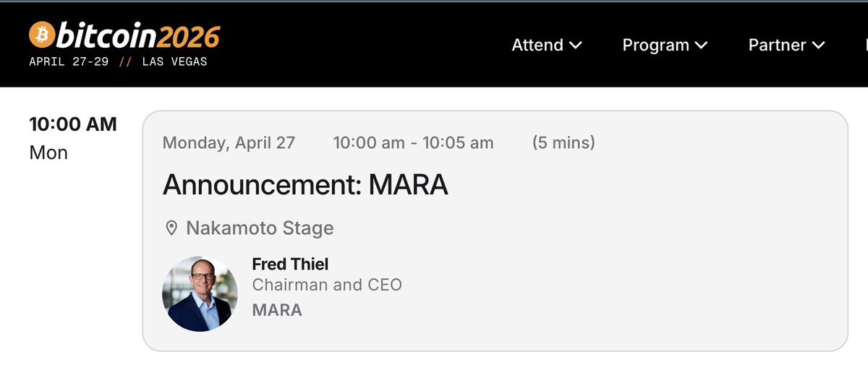Click the (5 mins) duration label
868x370 pixels.
coord(563,142)
